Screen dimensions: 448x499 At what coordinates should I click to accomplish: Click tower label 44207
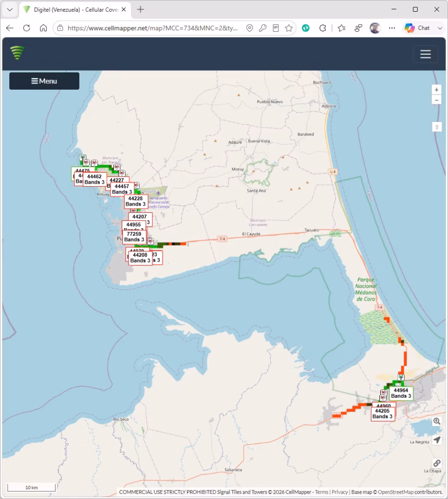point(140,216)
